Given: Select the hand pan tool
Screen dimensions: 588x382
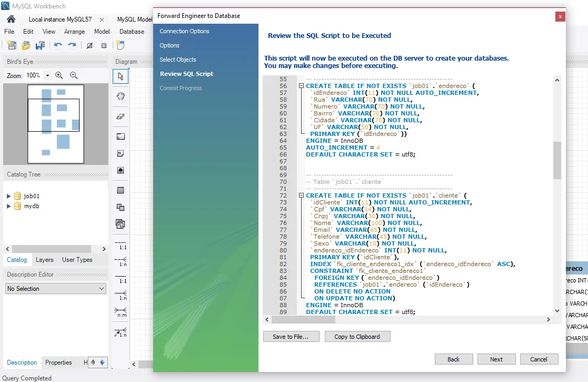Looking at the screenshot, I should [x=121, y=96].
